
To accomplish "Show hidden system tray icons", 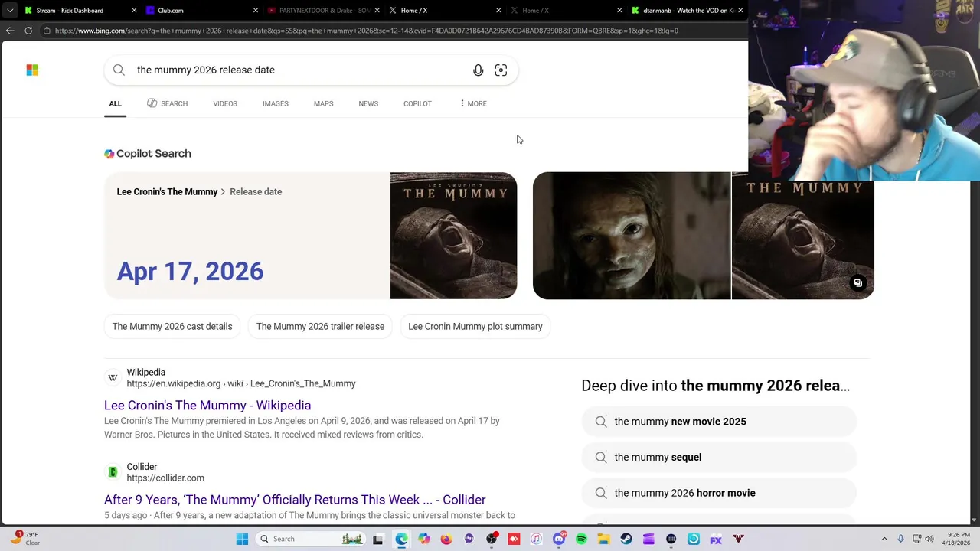I will (884, 540).
